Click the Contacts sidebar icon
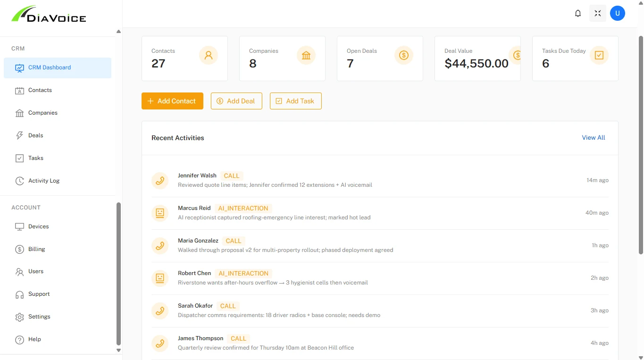This screenshot has height=360, width=644. (x=19, y=91)
